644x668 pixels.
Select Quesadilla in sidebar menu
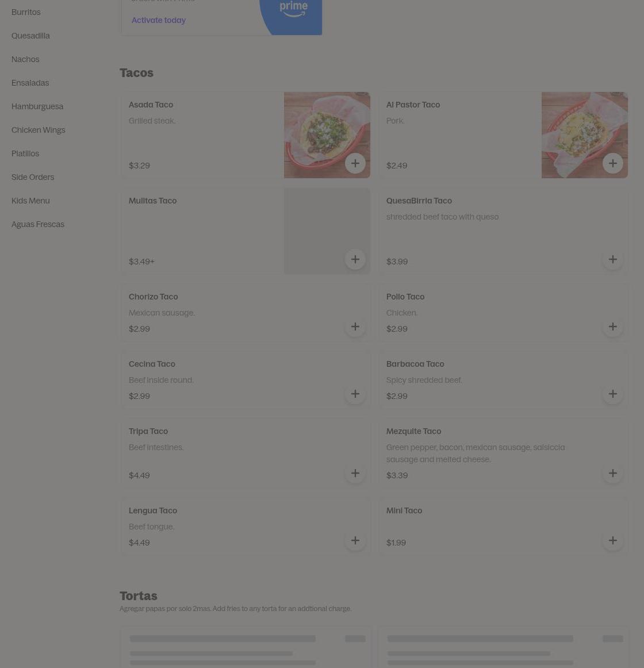(x=30, y=36)
